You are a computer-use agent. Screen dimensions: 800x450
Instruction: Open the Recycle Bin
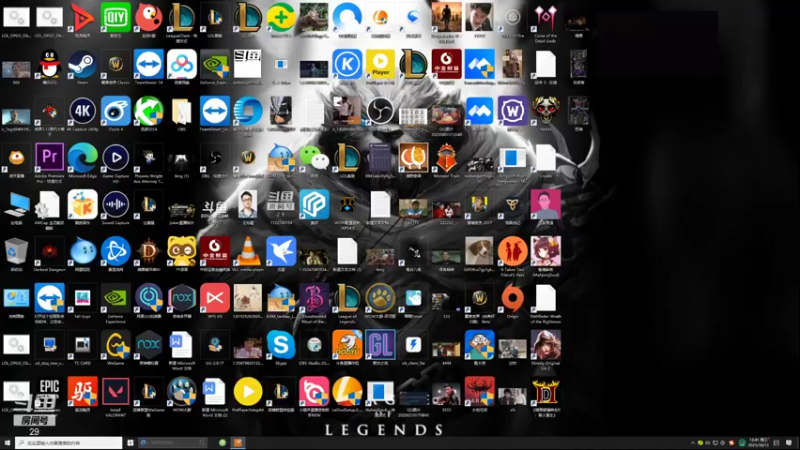click(16, 251)
